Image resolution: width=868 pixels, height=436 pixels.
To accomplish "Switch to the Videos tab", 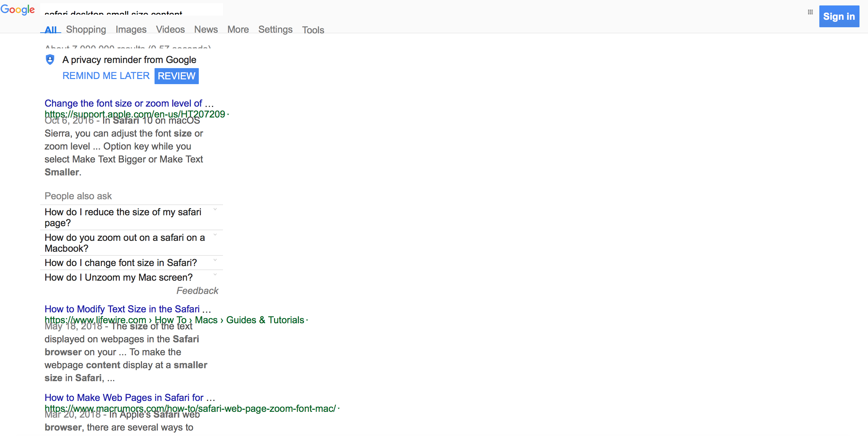I will 171,30.
